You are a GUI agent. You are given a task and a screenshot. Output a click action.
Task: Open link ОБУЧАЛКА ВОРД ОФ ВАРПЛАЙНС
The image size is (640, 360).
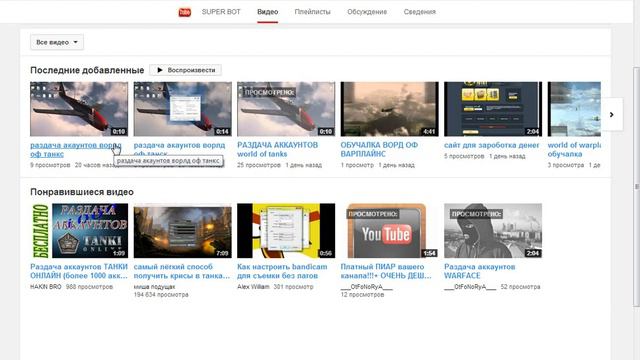(x=379, y=149)
